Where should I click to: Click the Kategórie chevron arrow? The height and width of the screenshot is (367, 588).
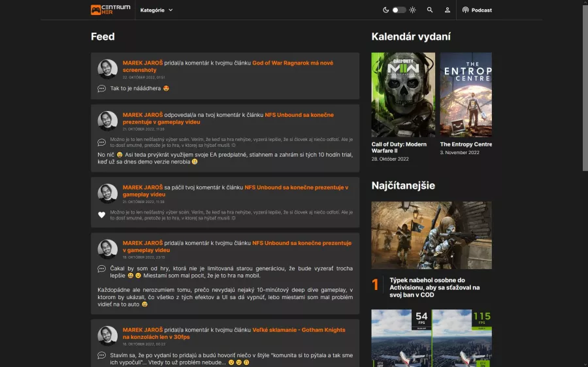pyautogui.click(x=171, y=10)
